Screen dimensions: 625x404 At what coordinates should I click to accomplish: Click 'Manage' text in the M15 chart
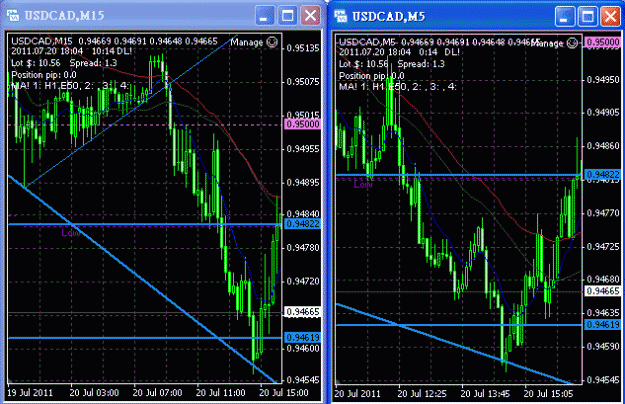247,42
